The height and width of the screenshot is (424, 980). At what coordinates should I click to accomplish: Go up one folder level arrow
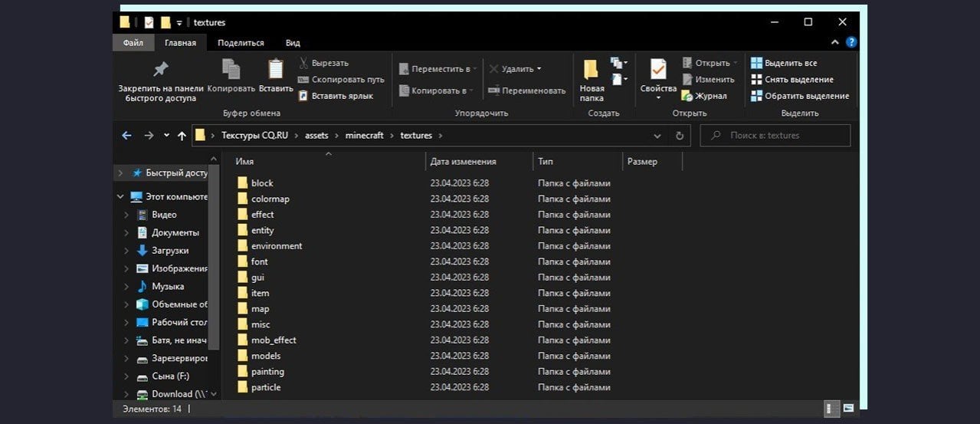click(x=182, y=136)
